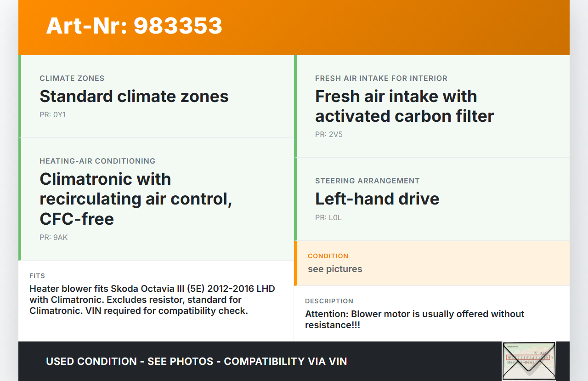Click the FITS section label
588x381 pixels.
click(37, 276)
